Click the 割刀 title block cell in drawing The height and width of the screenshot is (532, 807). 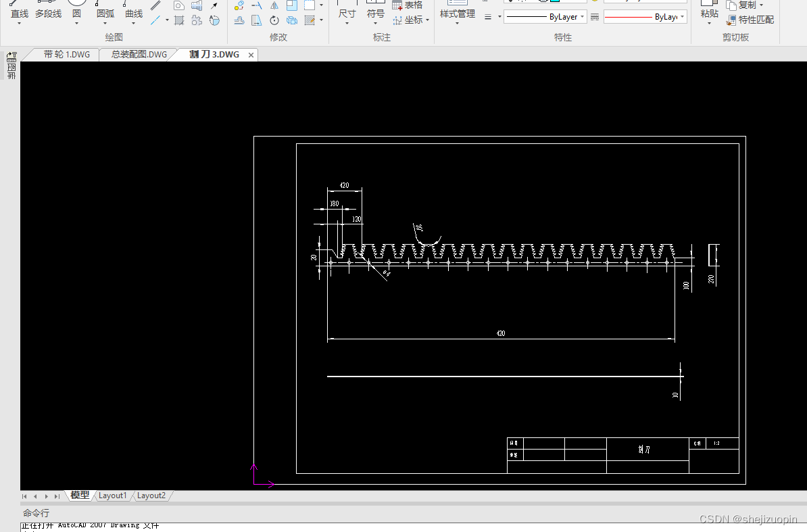(647, 449)
